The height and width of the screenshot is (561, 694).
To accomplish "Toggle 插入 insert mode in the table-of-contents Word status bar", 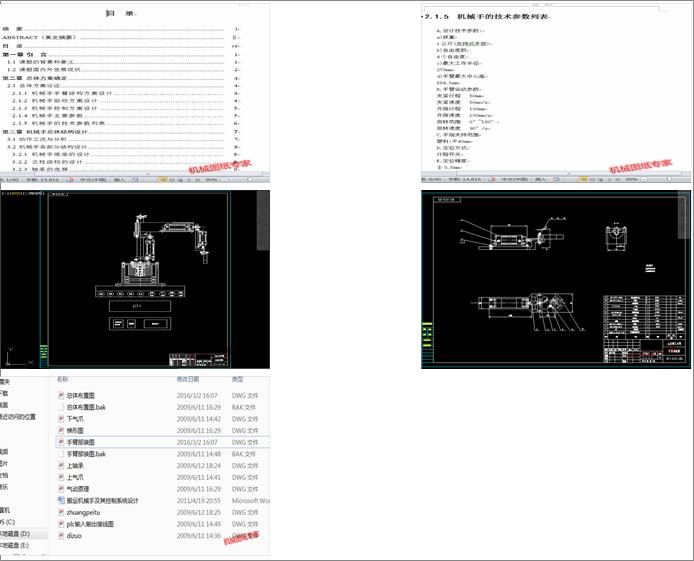I will point(120,180).
